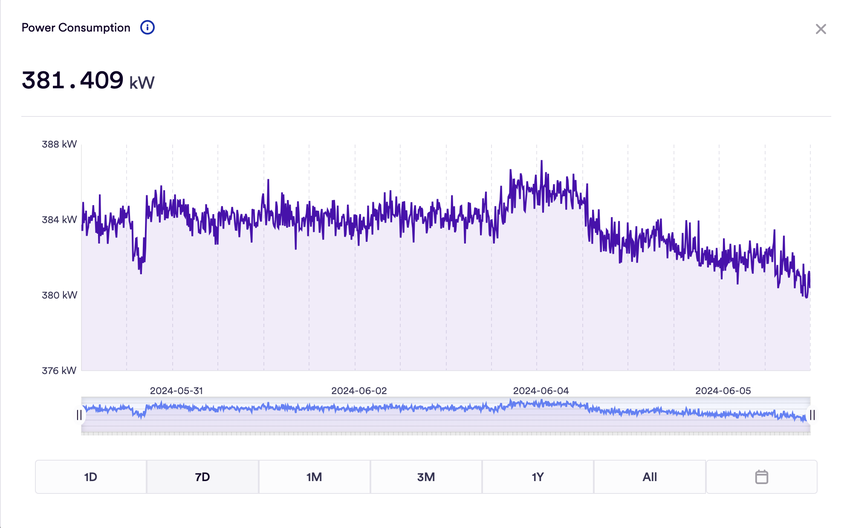Click the Power Consumption title text
This screenshot has width=850, height=528.
pos(76,28)
